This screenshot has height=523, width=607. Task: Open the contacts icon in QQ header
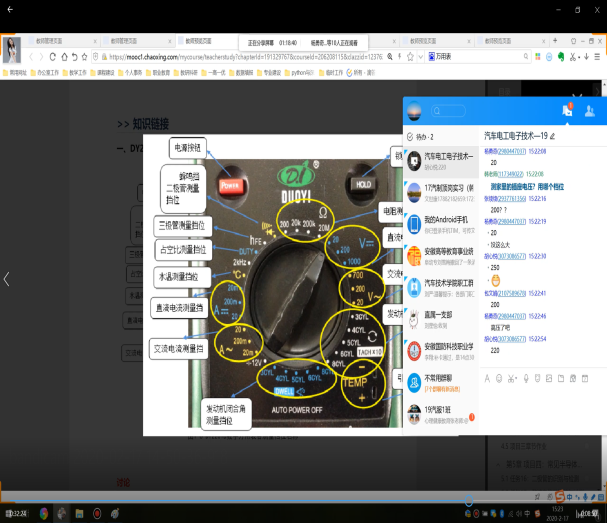[590, 111]
